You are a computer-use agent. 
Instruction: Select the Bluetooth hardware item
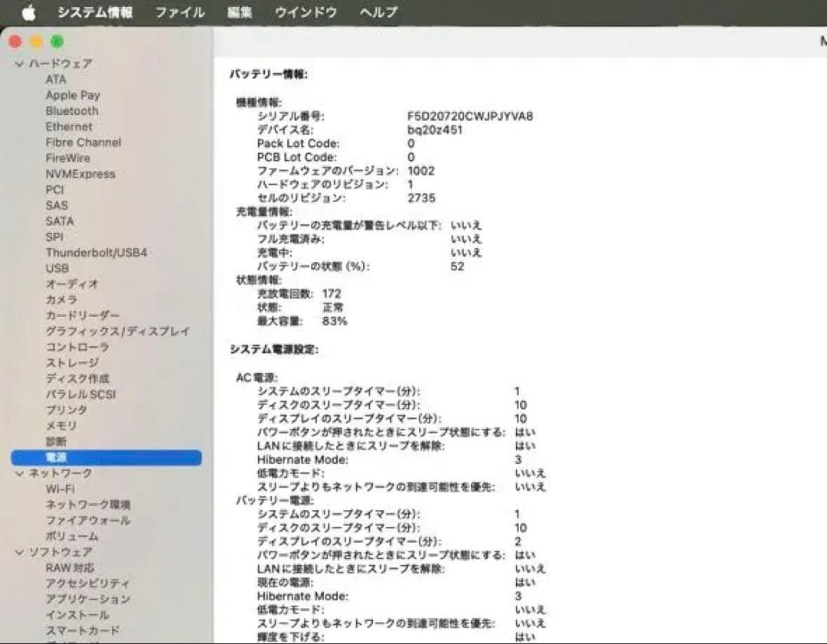click(x=72, y=110)
